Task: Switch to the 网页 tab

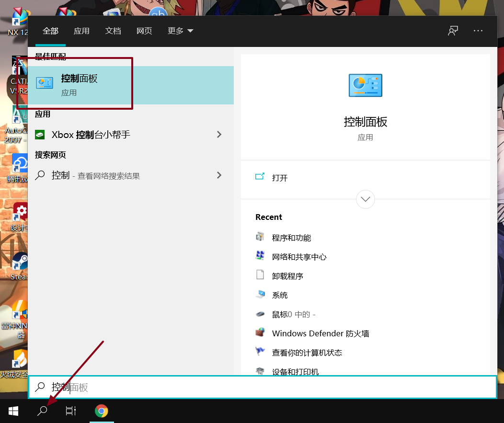Action: [144, 31]
